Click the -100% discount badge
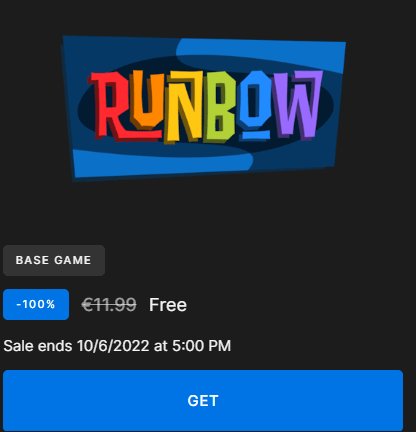The width and height of the screenshot is (416, 432). click(36, 304)
